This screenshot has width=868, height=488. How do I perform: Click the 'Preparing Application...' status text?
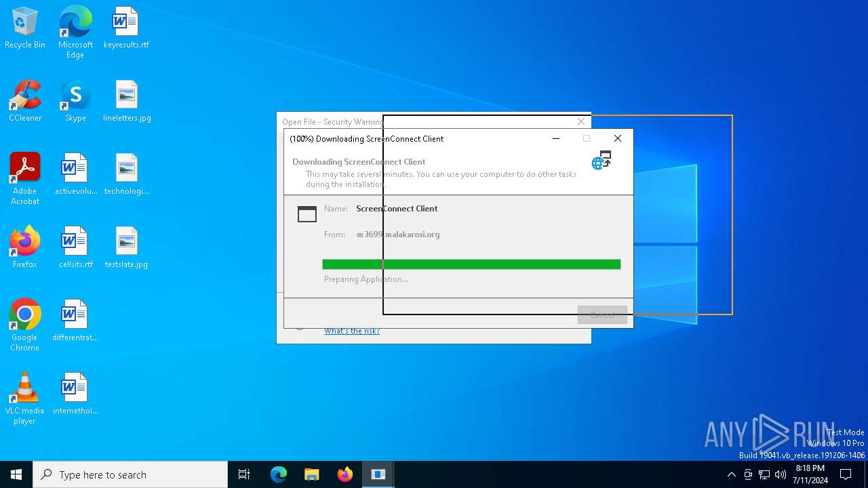point(366,279)
